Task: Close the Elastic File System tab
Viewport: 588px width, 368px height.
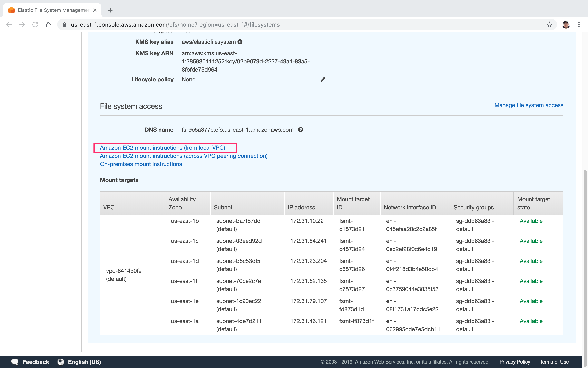Action: (95, 10)
